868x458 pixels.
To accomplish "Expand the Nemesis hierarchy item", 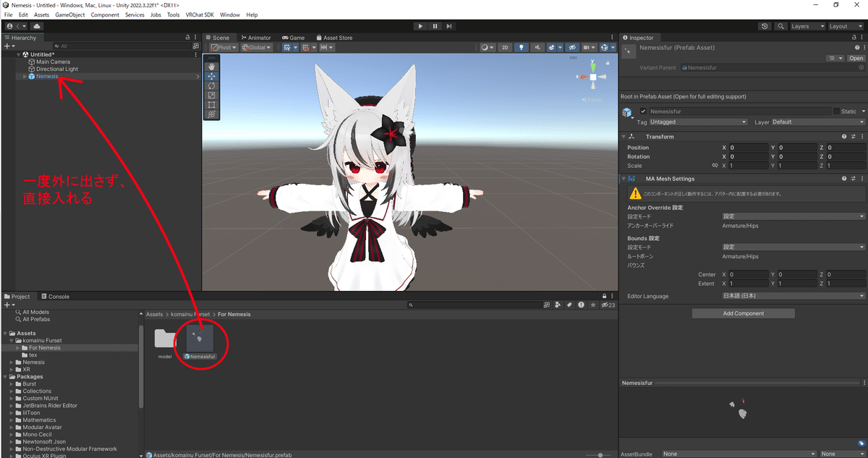I will (x=25, y=77).
